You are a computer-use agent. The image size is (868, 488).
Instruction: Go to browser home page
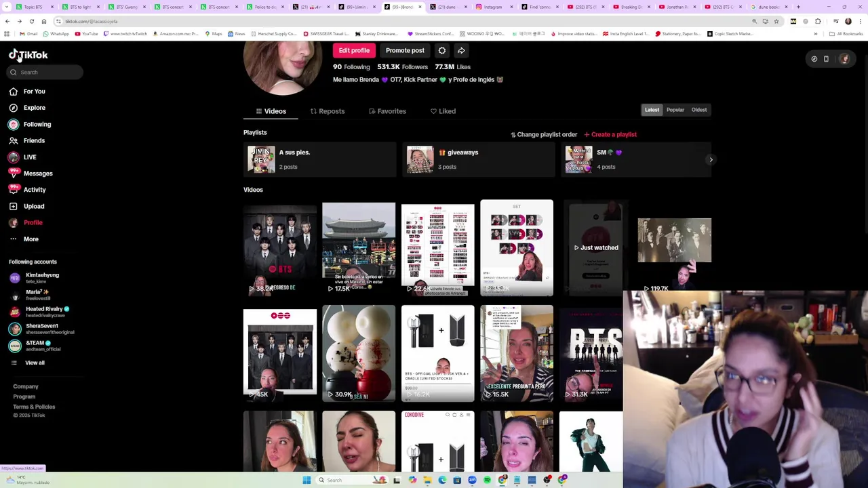pyautogui.click(x=43, y=21)
